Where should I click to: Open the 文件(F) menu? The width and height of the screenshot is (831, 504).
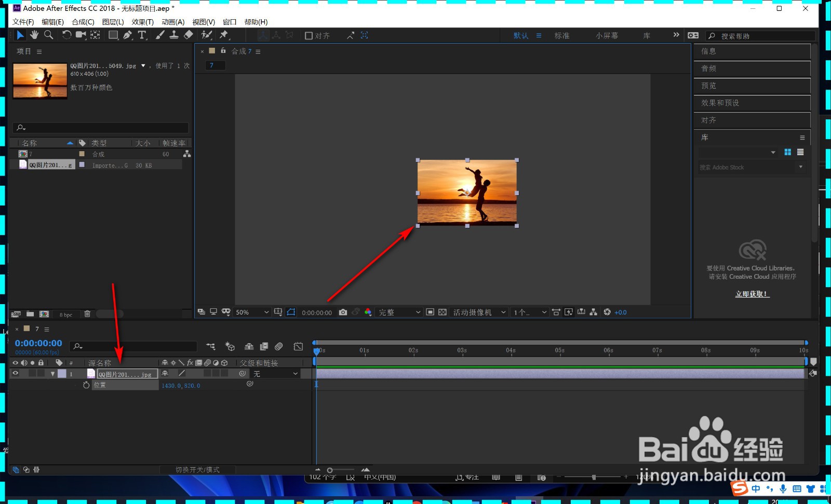click(x=23, y=22)
